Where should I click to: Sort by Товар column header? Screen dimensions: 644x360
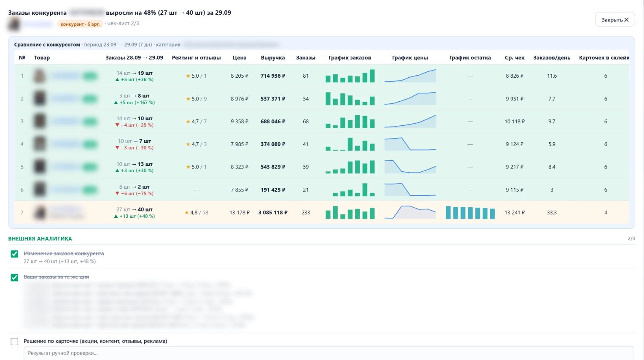[x=42, y=58]
